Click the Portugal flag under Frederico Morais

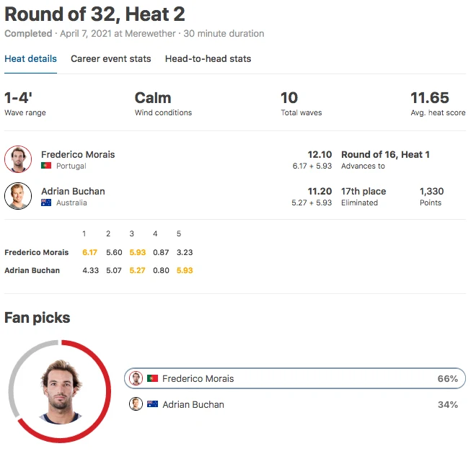(46, 166)
